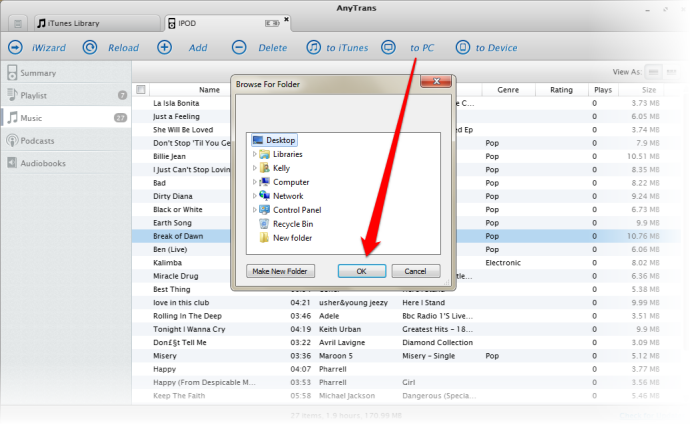
Task: Open the Playlist sidebar section
Action: (66, 95)
